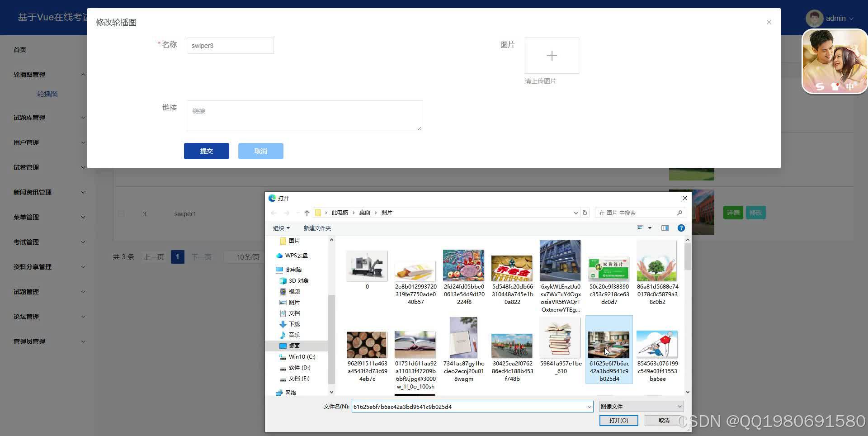Click the forward navigation arrow
Image resolution: width=868 pixels, height=436 pixels.
pyautogui.click(x=286, y=213)
